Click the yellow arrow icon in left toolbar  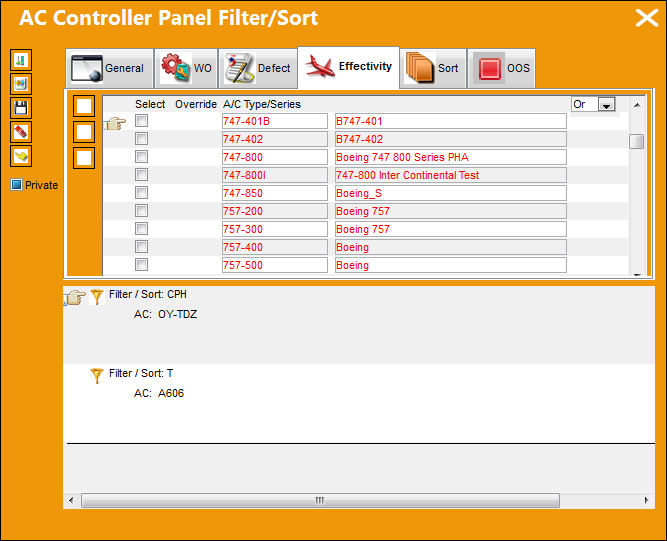pos(20,156)
